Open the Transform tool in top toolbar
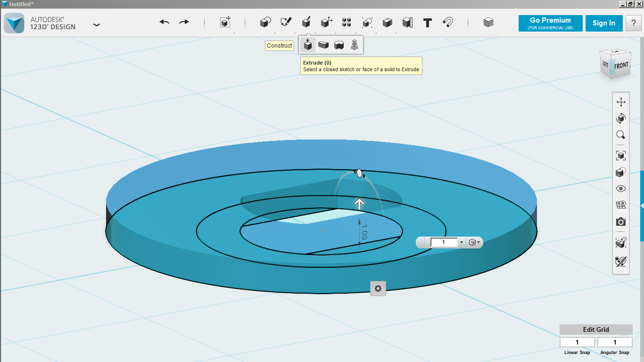 (225, 22)
